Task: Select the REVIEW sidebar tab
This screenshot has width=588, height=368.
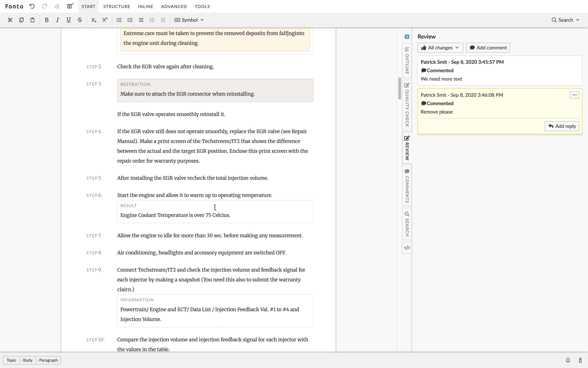Action: 407,148
